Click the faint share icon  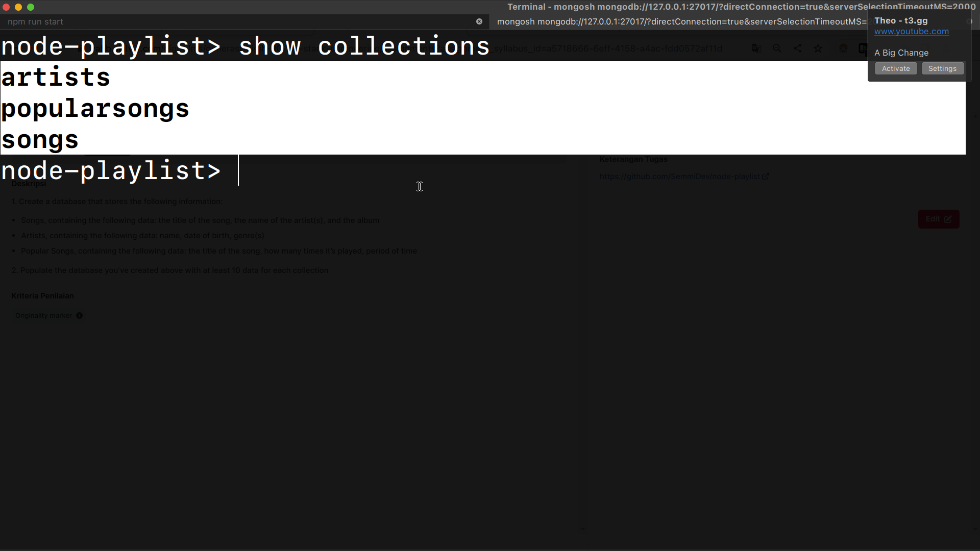(797, 48)
